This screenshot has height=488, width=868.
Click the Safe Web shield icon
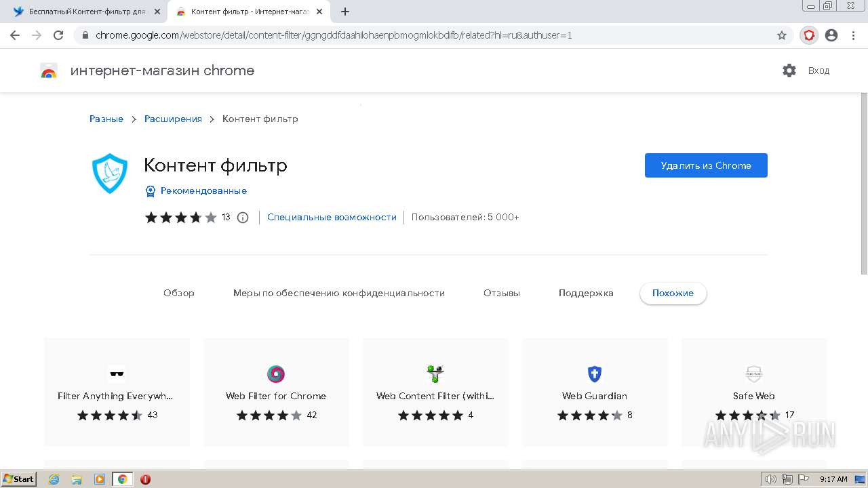pyautogui.click(x=754, y=373)
